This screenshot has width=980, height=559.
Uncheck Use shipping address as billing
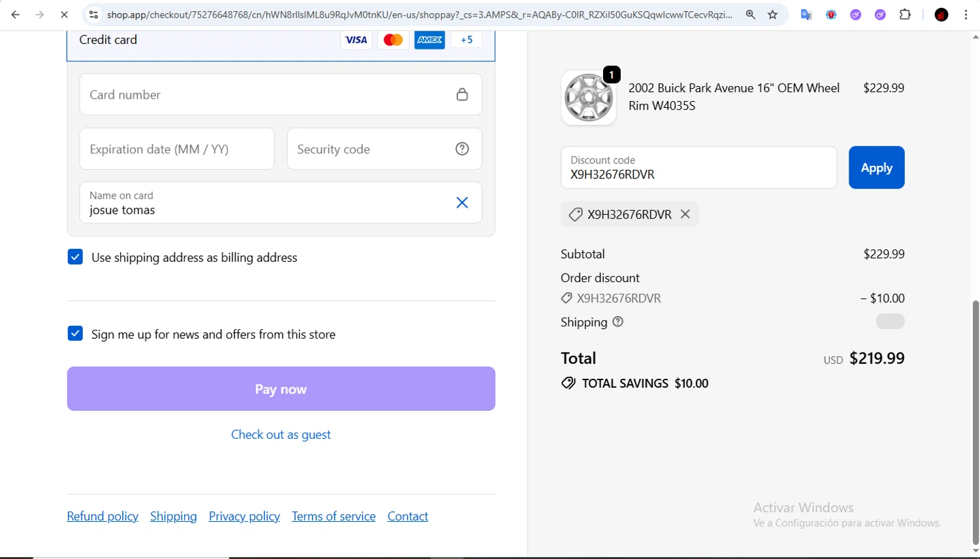75,257
